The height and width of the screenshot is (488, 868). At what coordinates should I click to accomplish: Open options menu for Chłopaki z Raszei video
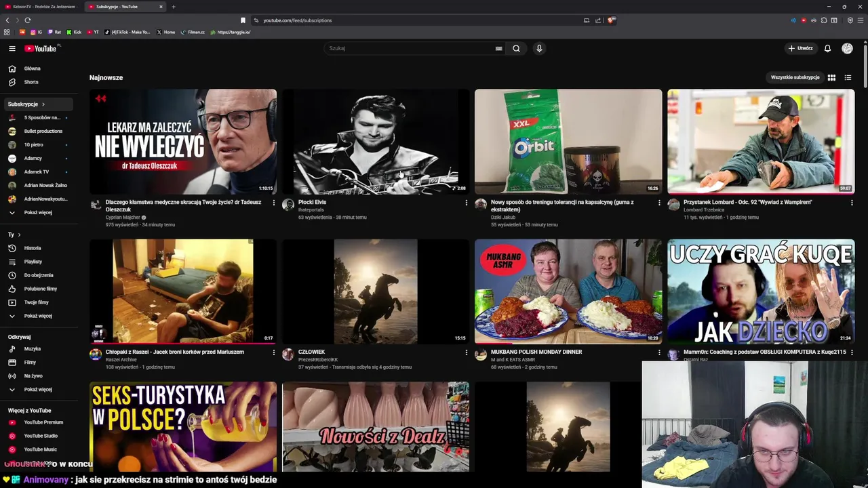[273, 352]
